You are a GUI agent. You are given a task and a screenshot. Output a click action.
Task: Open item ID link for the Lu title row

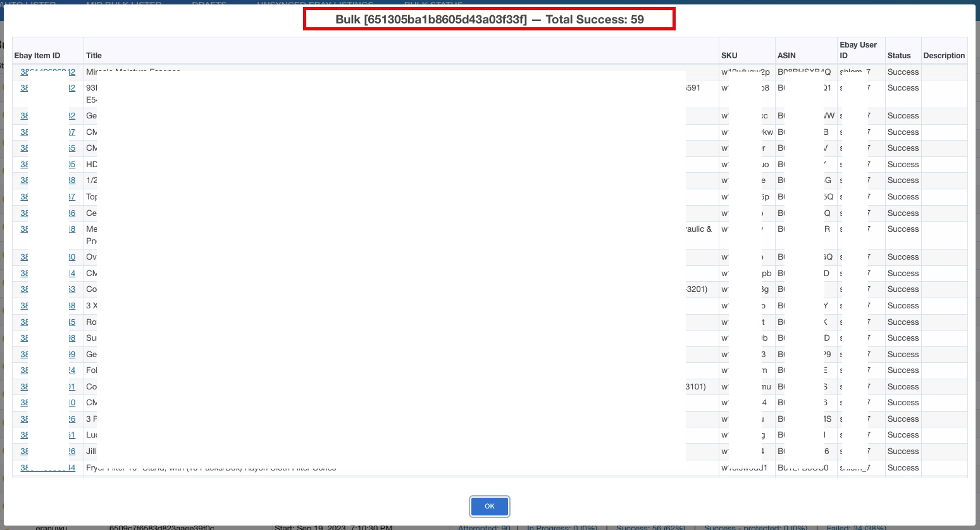(47, 434)
